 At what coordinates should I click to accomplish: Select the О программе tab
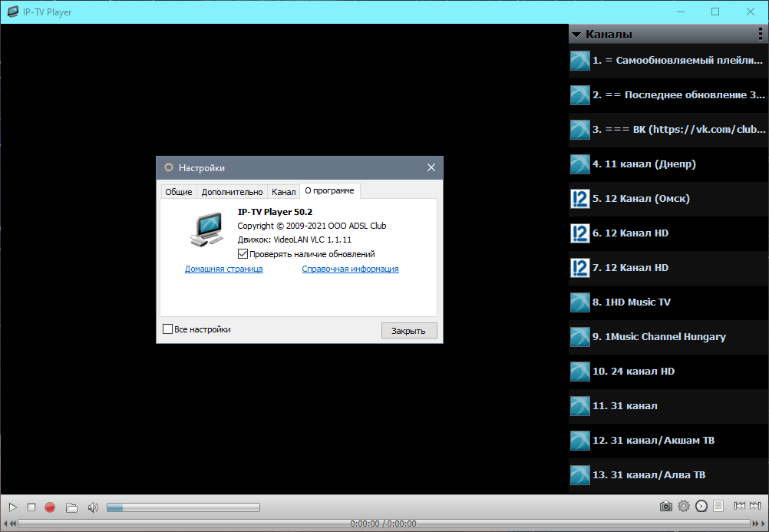point(329,190)
